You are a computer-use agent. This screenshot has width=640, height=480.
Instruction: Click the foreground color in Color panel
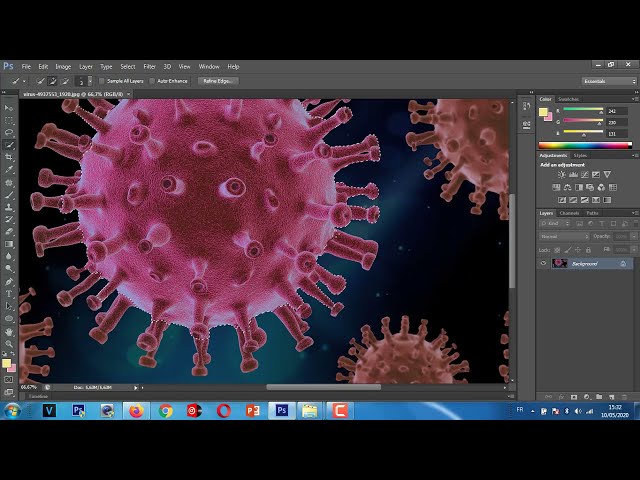click(543, 112)
